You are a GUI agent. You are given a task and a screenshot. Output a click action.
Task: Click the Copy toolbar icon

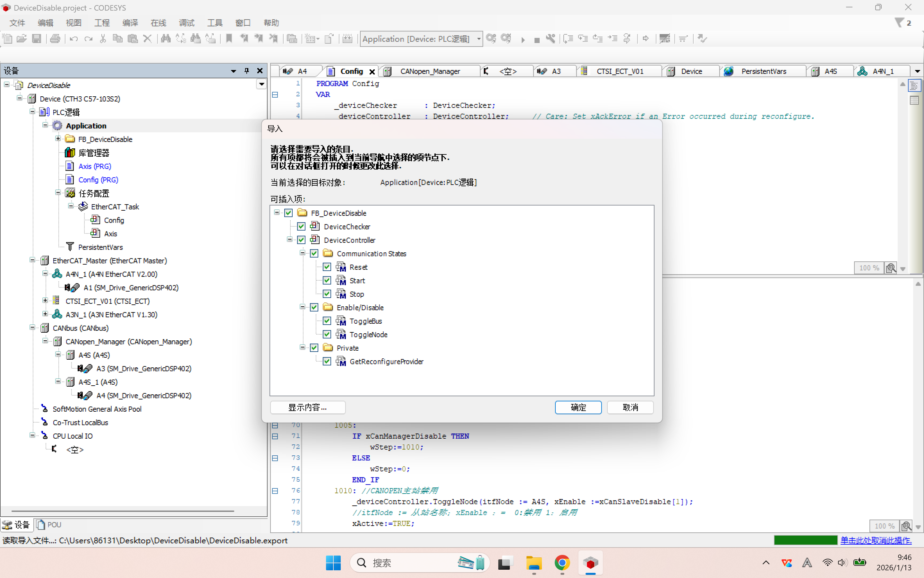point(118,39)
